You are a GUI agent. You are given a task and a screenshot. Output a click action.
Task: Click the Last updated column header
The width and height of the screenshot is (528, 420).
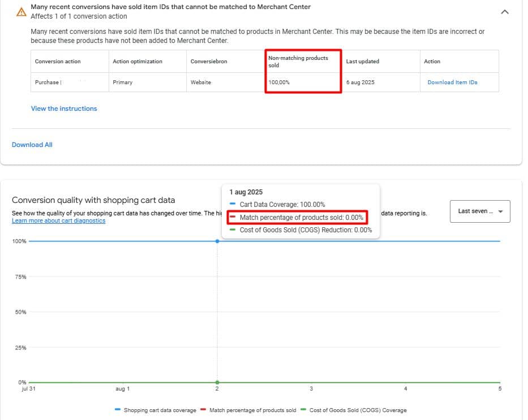pyautogui.click(x=363, y=62)
